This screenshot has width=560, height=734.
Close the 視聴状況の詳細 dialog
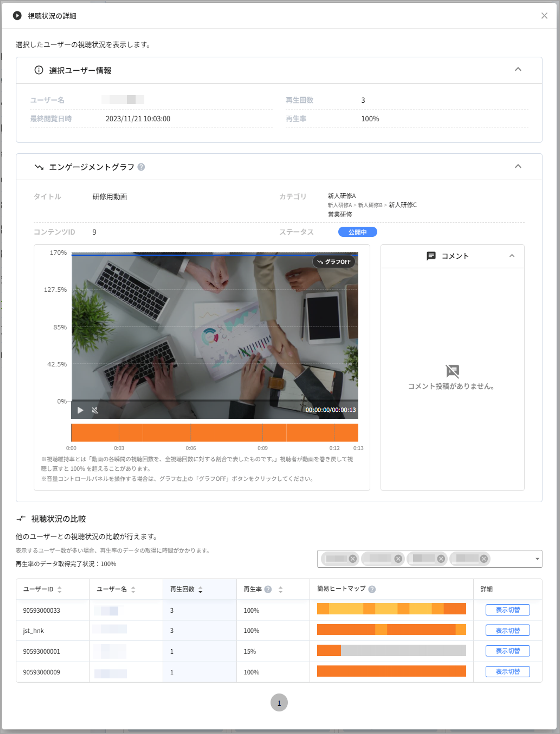pos(544,16)
